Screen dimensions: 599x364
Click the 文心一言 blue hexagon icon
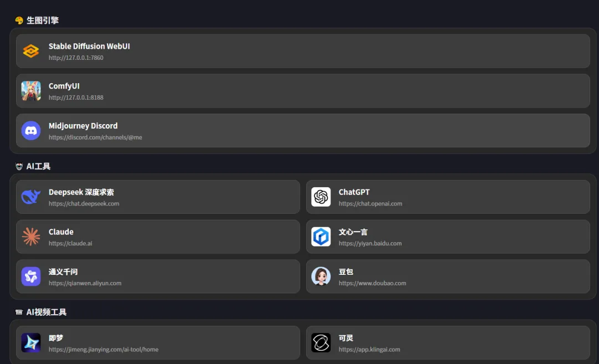tap(321, 237)
